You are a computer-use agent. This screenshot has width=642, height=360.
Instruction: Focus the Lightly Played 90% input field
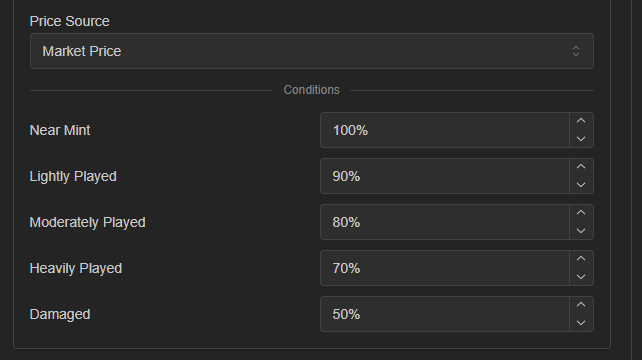pos(445,176)
